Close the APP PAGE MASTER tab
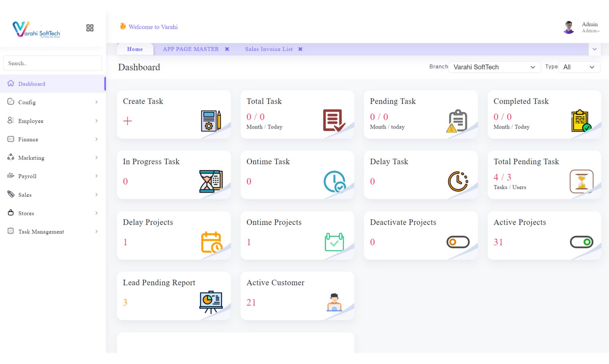This screenshot has height=364, width=609. 227,49
